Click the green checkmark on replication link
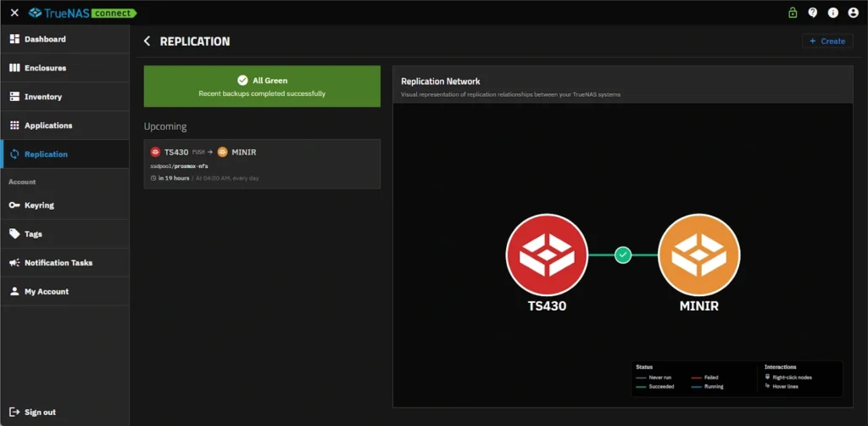The image size is (868, 426). tap(623, 255)
